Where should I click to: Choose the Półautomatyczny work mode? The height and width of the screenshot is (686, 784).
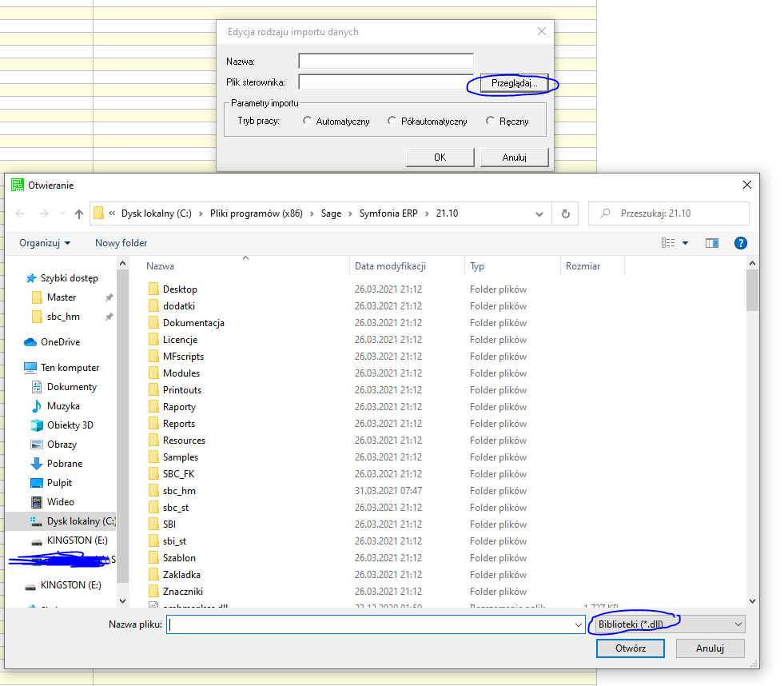pyautogui.click(x=392, y=122)
